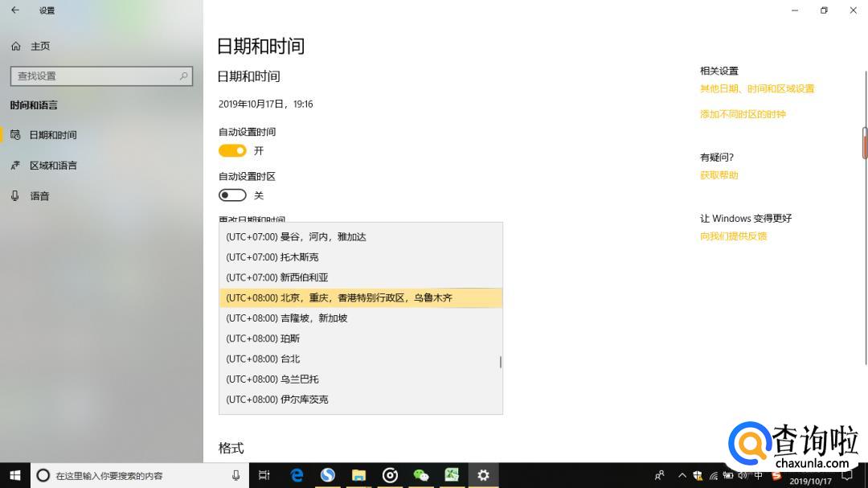Select (UTC+08:00) 北京，重庆 time zone entry
This screenshot has width=868, height=488.
pyautogui.click(x=361, y=297)
